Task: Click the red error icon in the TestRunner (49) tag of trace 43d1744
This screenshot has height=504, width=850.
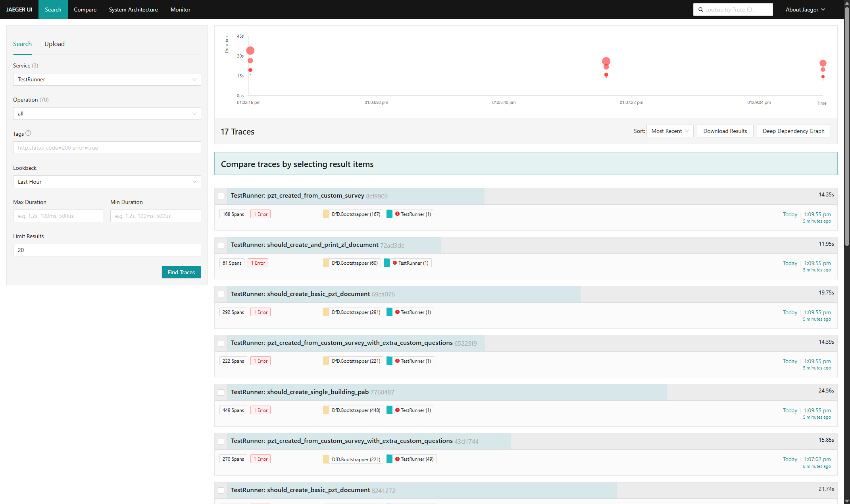Action: pyautogui.click(x=397, y=459)
